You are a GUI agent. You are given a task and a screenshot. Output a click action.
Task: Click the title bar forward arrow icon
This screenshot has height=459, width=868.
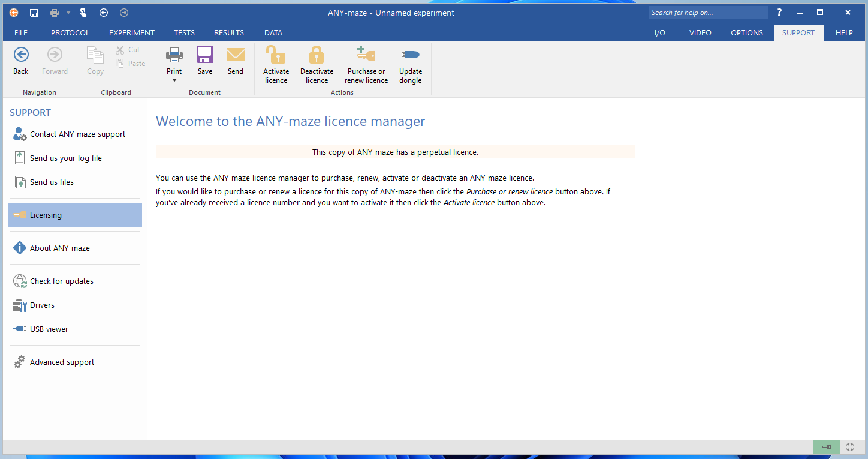click(x=124, y=13)
